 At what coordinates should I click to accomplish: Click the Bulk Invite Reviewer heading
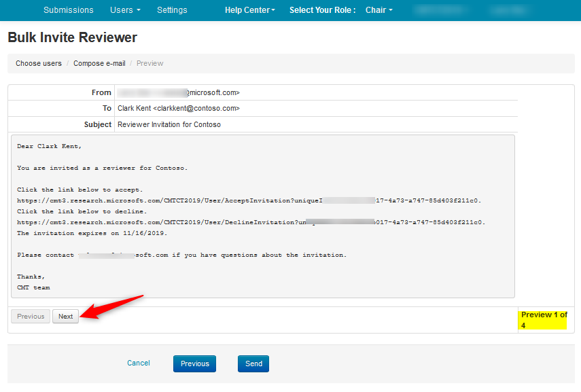[72, 37]
